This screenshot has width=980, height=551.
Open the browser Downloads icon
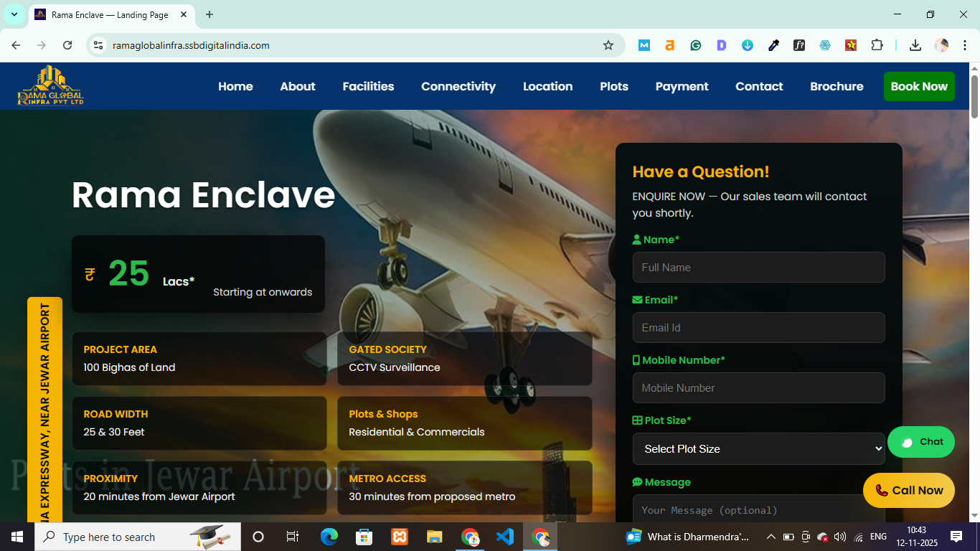pyautogui.click(x=915, y=45)
